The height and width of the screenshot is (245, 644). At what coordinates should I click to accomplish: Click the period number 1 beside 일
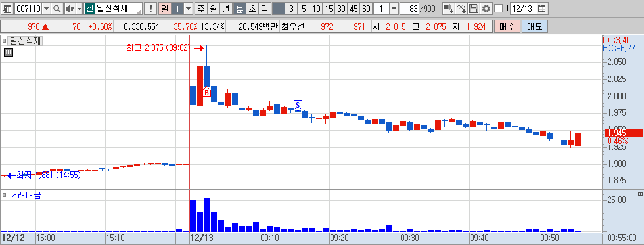177,8
